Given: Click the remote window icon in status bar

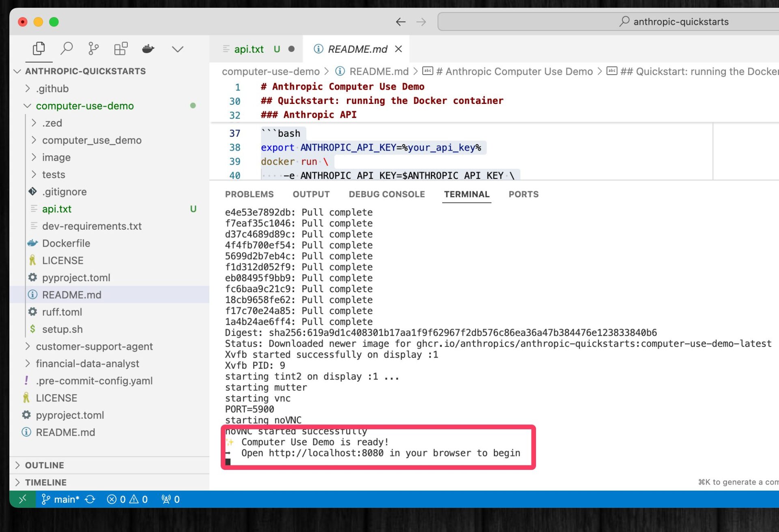Looking at the screenshot, I should [23, 499].
